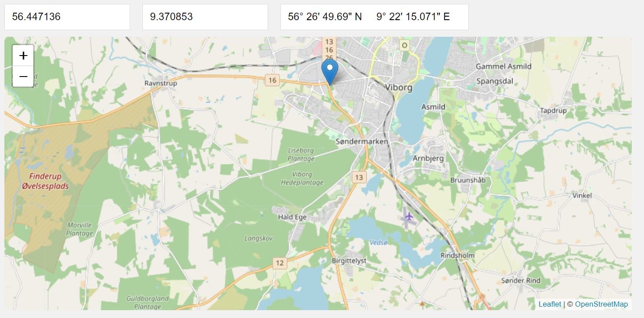The height and width of the screenshot is (318, 644).
Task: Click the route 13 road shield
Action: point(359,177)
